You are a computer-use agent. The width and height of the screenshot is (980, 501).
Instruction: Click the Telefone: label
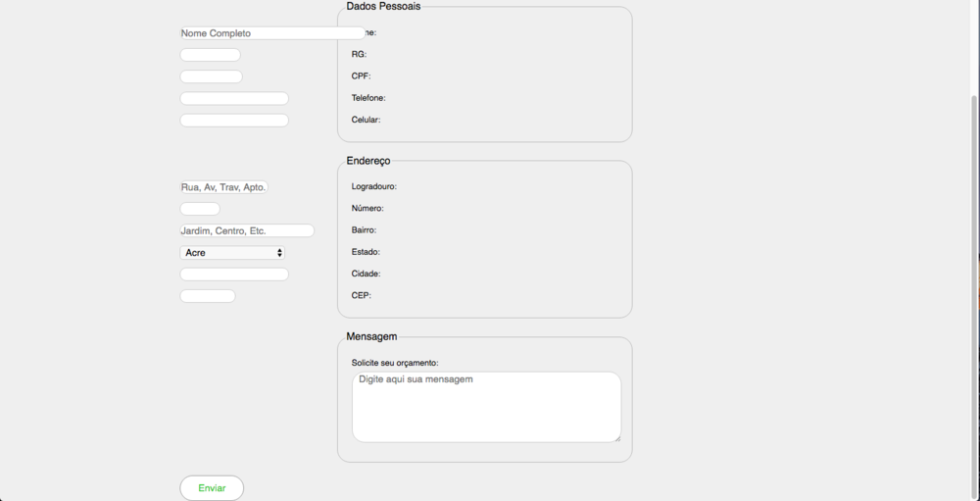pyautogui.click(x=368, y=98)
